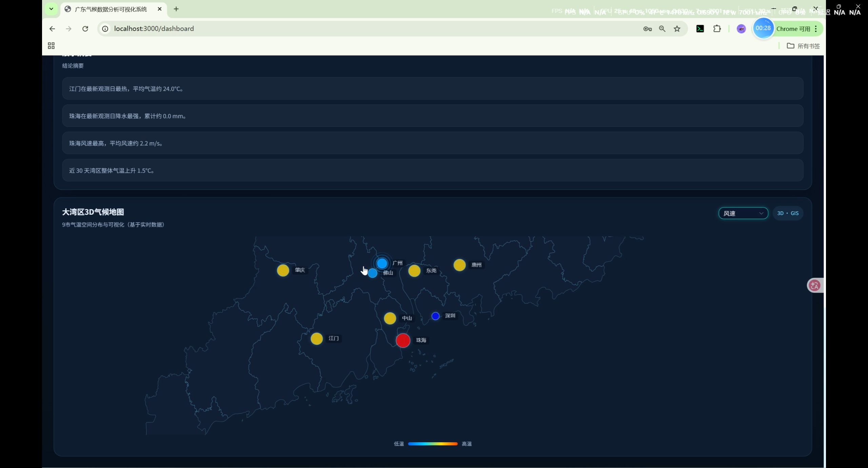Viewport: 868px width, 468px height.
Task: Click the temperature gradient legend bar
Action: 433,444
